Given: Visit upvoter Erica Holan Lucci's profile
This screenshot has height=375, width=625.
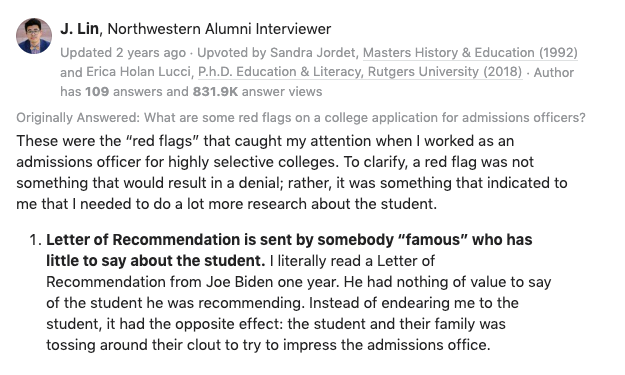Looking at the screenshot, I should (x=138, y=72).
